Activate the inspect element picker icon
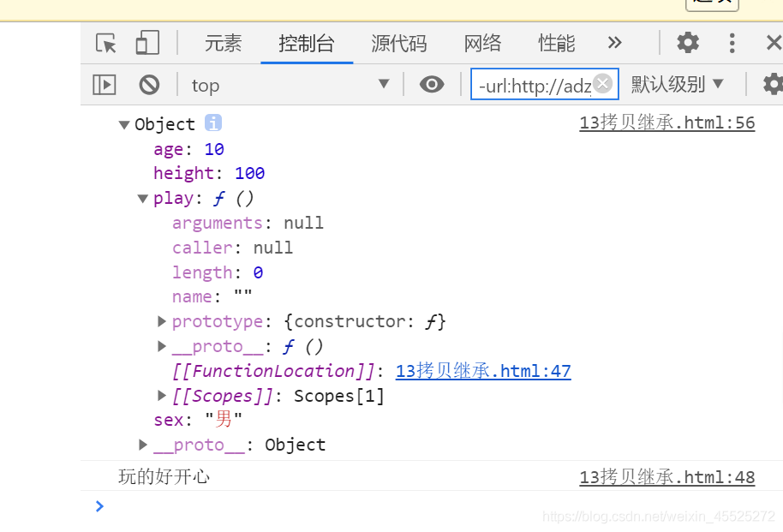This screenshot has width=783, height=532. point(106,43)
